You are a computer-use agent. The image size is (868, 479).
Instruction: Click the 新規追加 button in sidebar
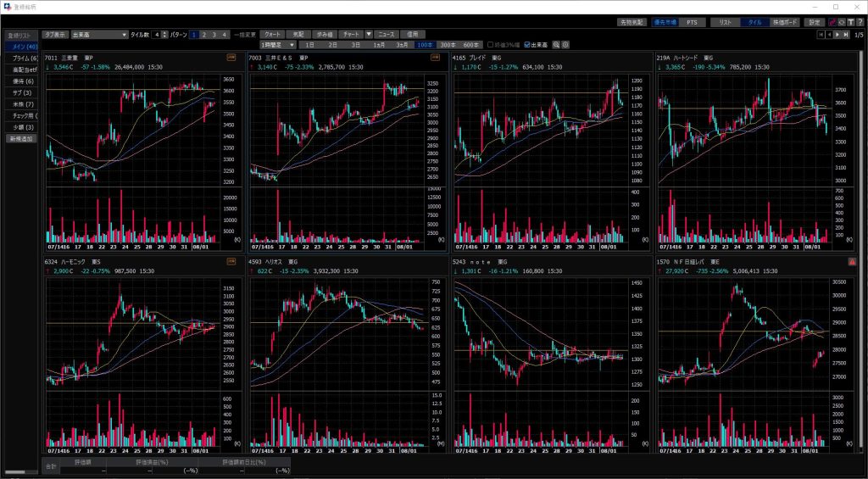coord(22,138)
